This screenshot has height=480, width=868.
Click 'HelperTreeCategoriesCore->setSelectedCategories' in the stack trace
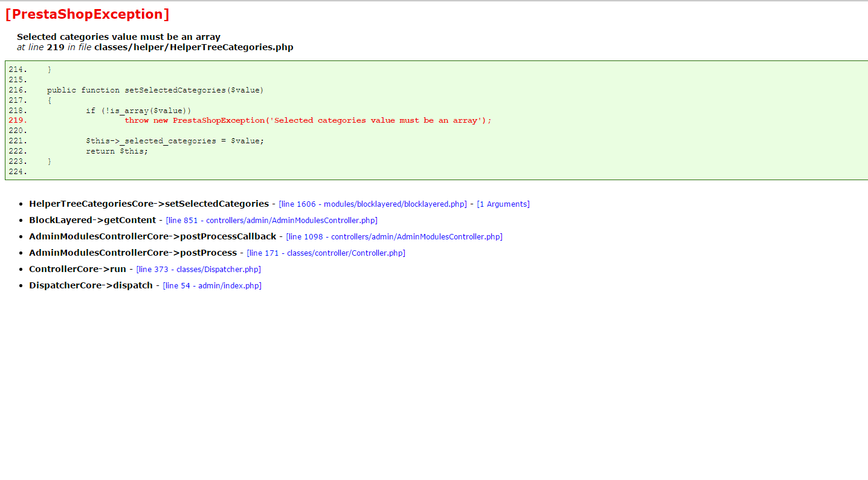pos(149,204)
